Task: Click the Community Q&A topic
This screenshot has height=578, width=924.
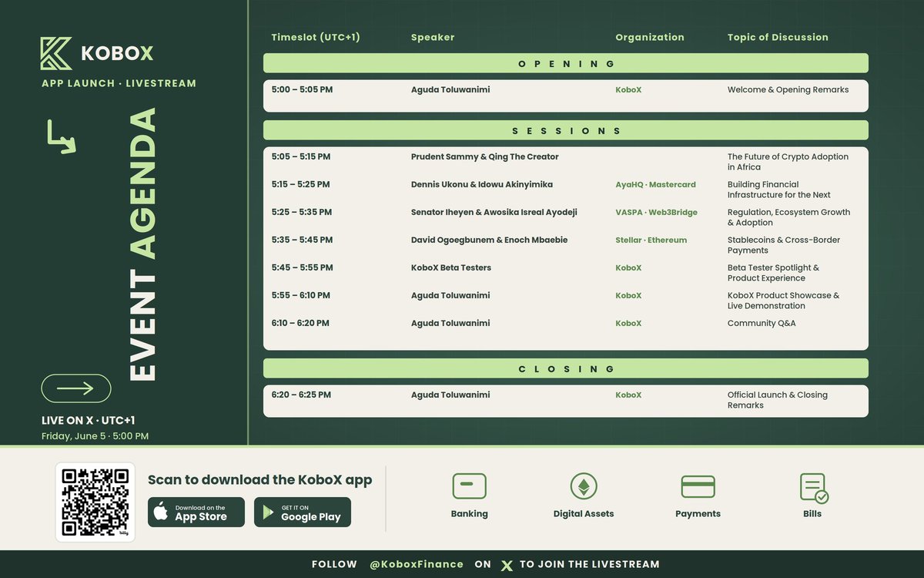Action: [x=762, y=323]
